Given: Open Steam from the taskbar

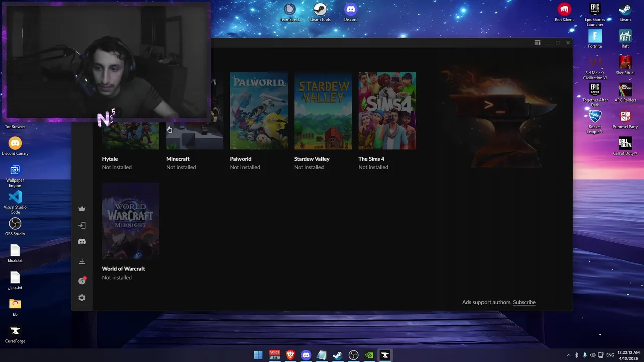Looking at the screenshot, I should click(338, 355).
